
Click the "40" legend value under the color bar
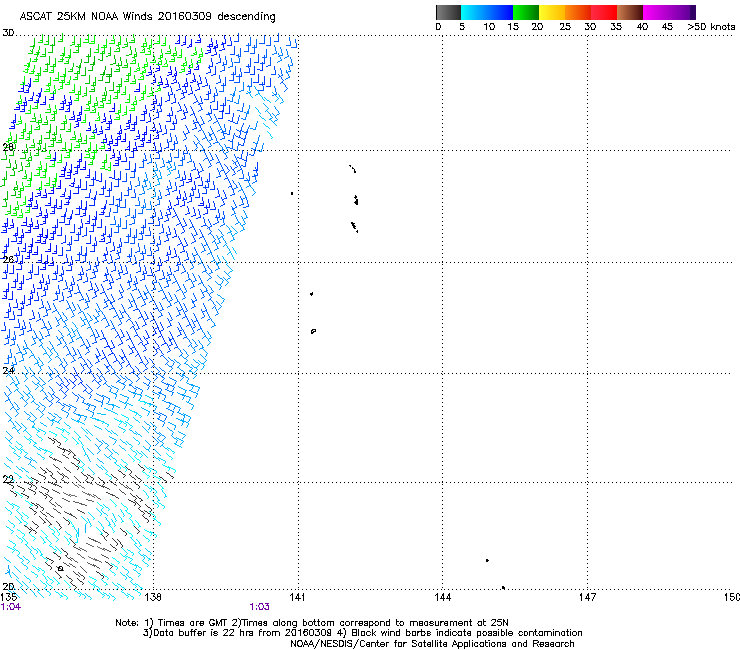(x=642, y=27)
